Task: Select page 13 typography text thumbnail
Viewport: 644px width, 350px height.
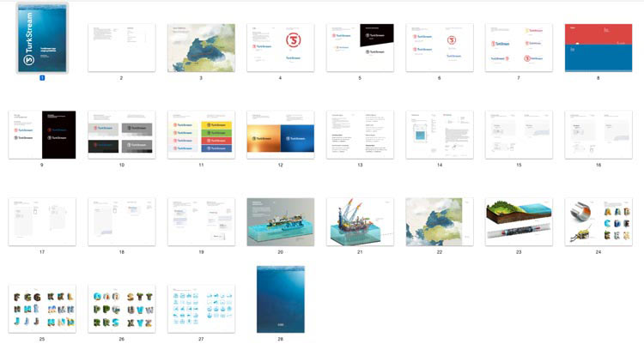Action: click(x=360, y=135)
